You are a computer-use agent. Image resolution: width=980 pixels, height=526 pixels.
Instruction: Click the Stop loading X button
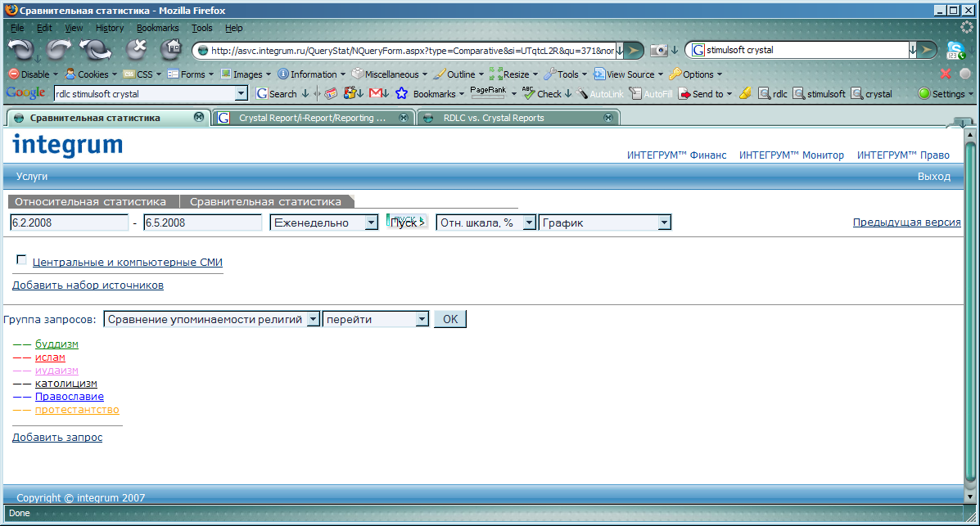[136, 49]
